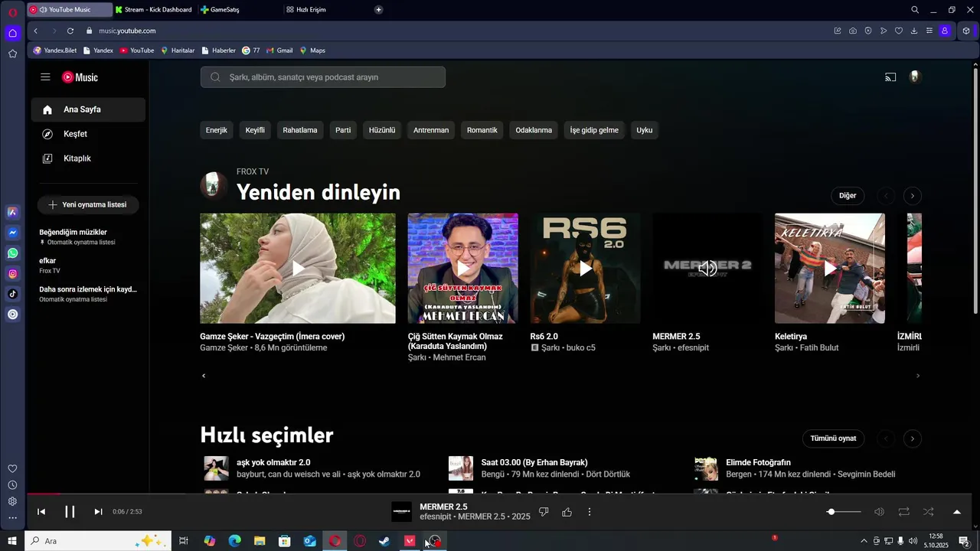
Task: Open Messenger in Opera sidebar
Action: (12, 233)
